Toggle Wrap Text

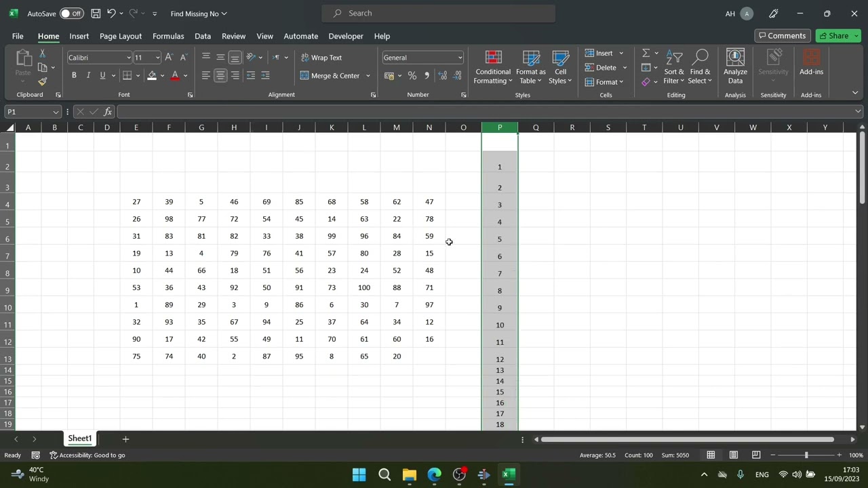321,58
